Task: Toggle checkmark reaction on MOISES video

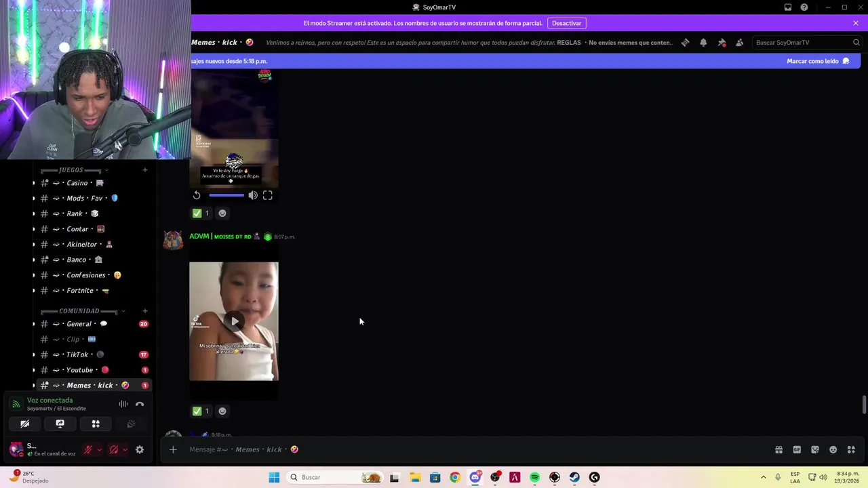Action: pos(201,411)
